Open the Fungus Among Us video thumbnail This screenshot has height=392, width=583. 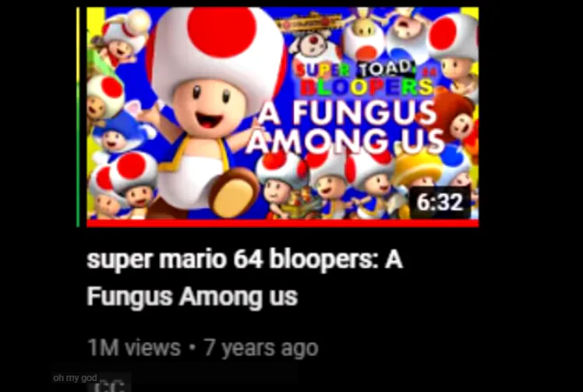pos(282,113)
